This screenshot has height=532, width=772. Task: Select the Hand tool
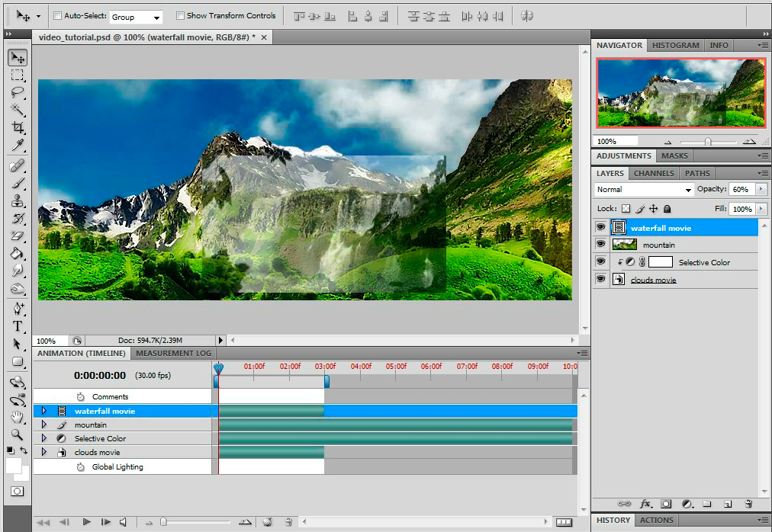[18, 418]
